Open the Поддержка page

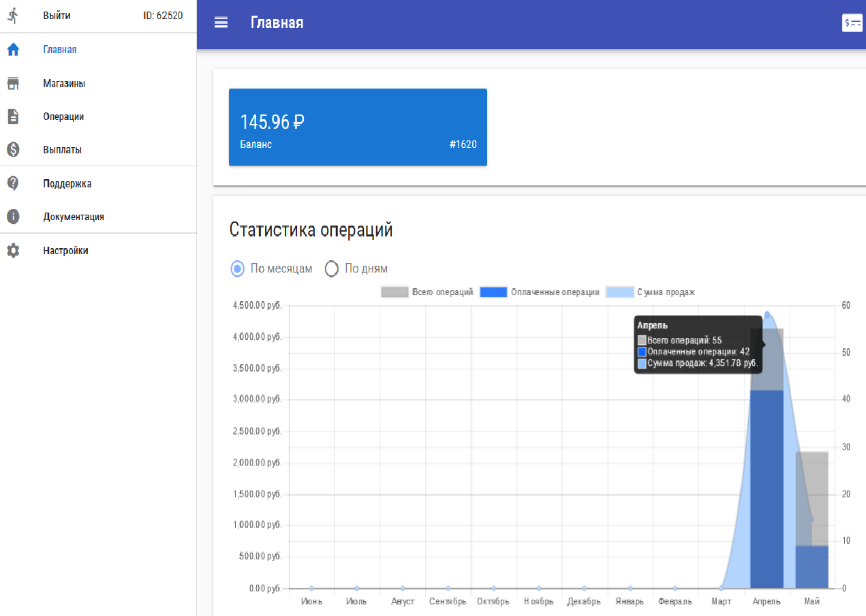point(67,183)
